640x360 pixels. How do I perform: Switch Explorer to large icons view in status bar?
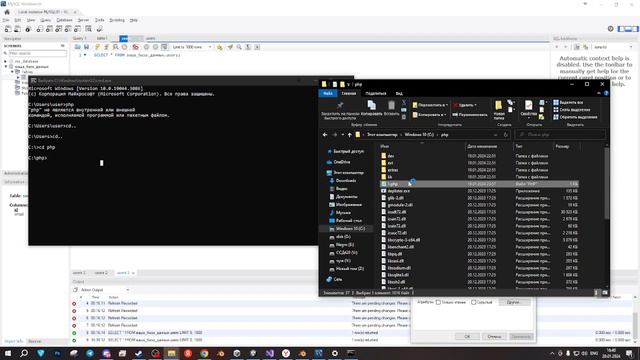point(605,293)
